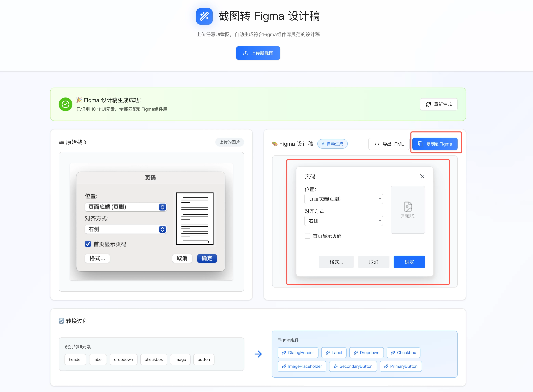
Task: Click the 右侧 stepper arrows in original screenshot
Action: (162, 229)
